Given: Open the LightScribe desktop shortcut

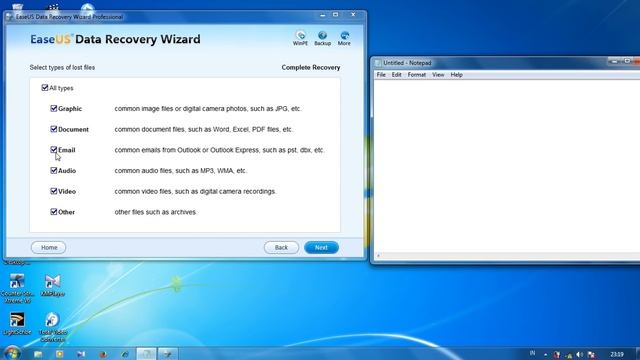Looking at the screenshot, I should pyautogui.click(x=17, y=323).
